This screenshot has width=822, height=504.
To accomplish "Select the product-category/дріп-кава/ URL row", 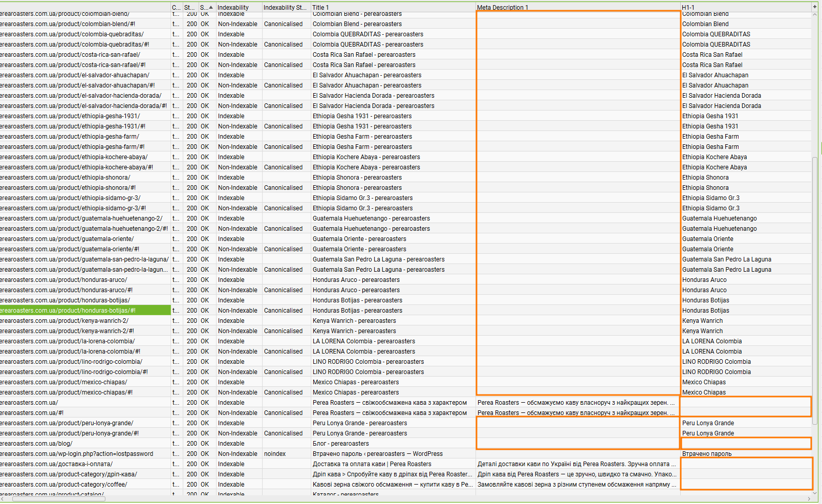I will (x=69, y=474).
